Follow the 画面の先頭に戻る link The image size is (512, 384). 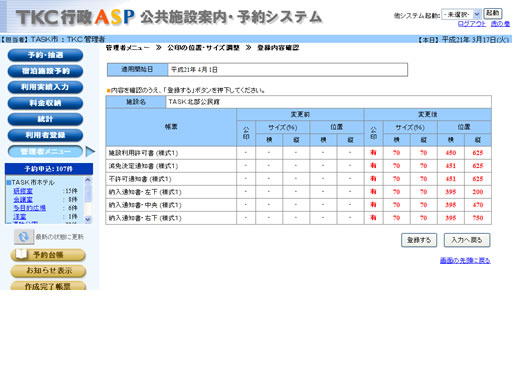pos(465,260)
